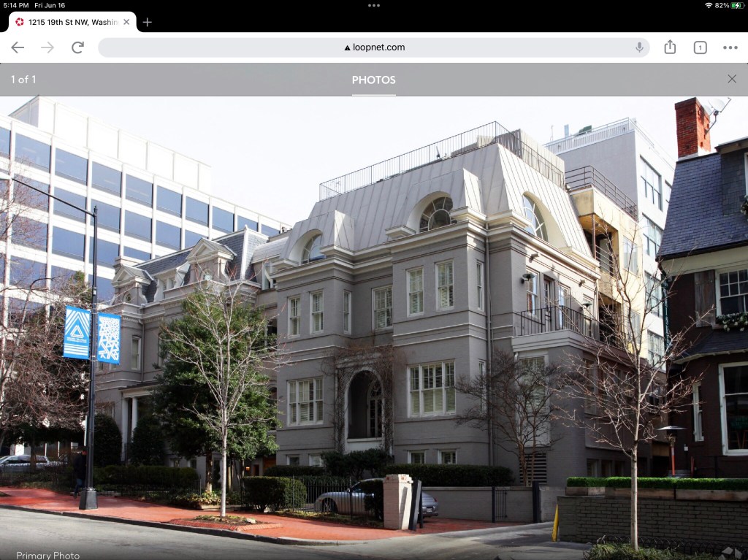Close the 1215 19th St NW tab
This screenshot has height=560, width=748.
[x=126, y=22]
